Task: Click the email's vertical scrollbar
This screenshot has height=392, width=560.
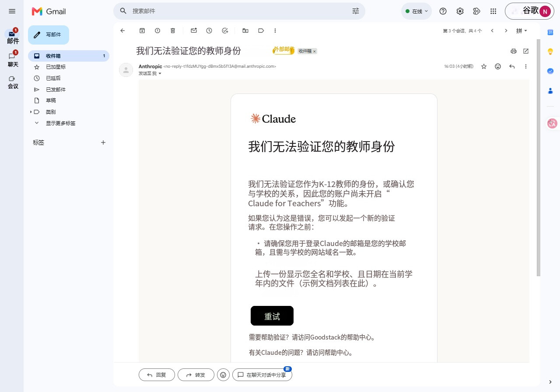Action: [x=539, y=157]
